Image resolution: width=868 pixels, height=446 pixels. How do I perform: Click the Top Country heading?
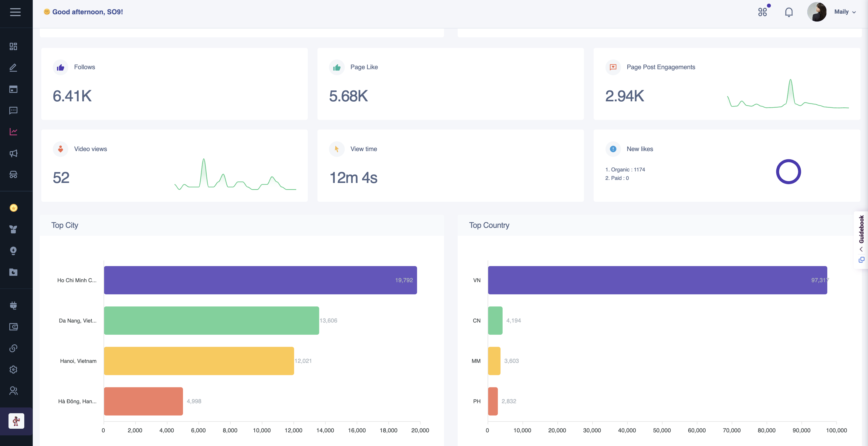tap(489, 225)
